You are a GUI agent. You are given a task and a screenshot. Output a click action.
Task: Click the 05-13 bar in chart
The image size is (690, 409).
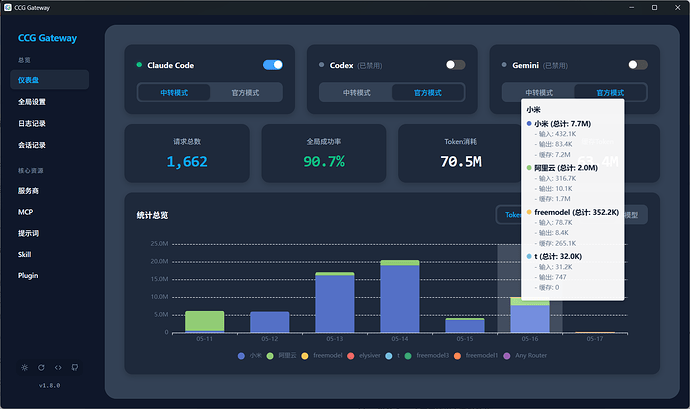tap(335, 302)
